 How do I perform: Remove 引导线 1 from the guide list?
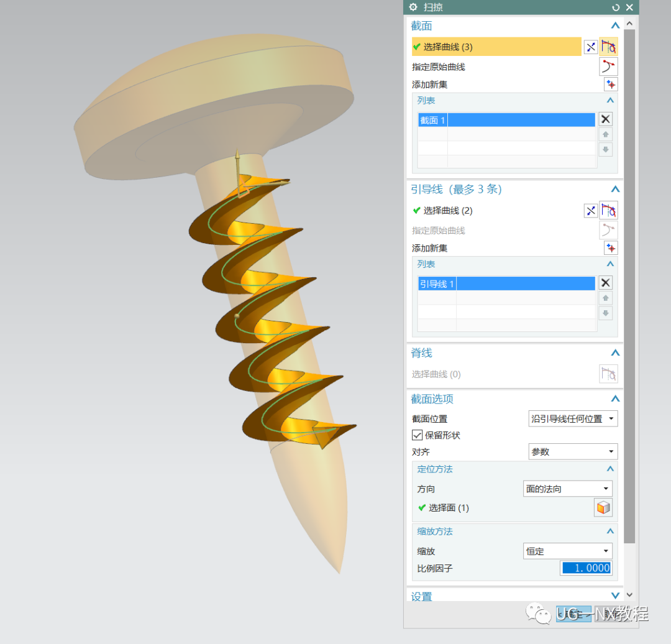(606, 283)
